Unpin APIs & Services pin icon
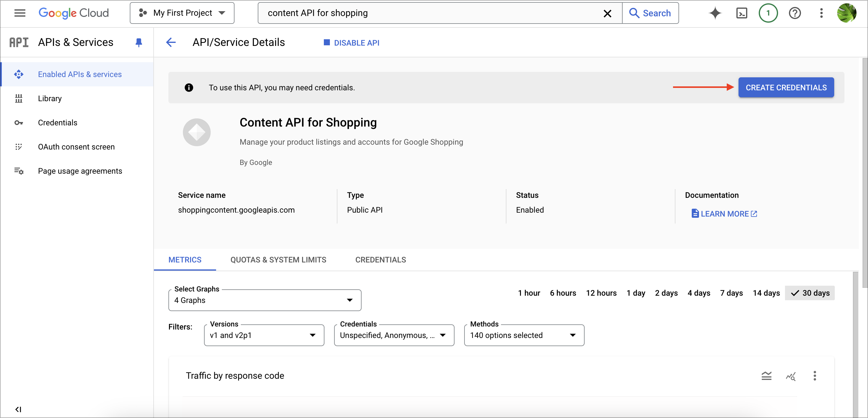Image resolution: width=868 pixels, height=418 pixels. pyautogui.click(x=139, y=43)
